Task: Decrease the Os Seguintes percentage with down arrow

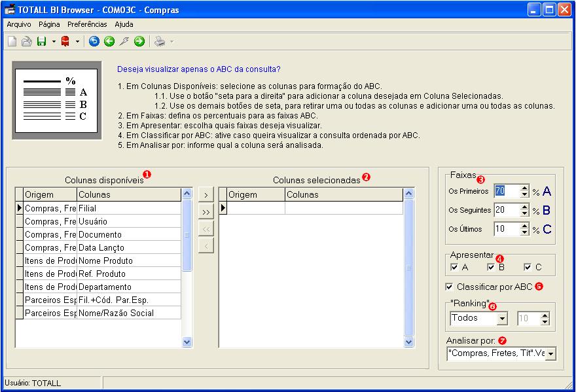Action: (x=524, y=213)
